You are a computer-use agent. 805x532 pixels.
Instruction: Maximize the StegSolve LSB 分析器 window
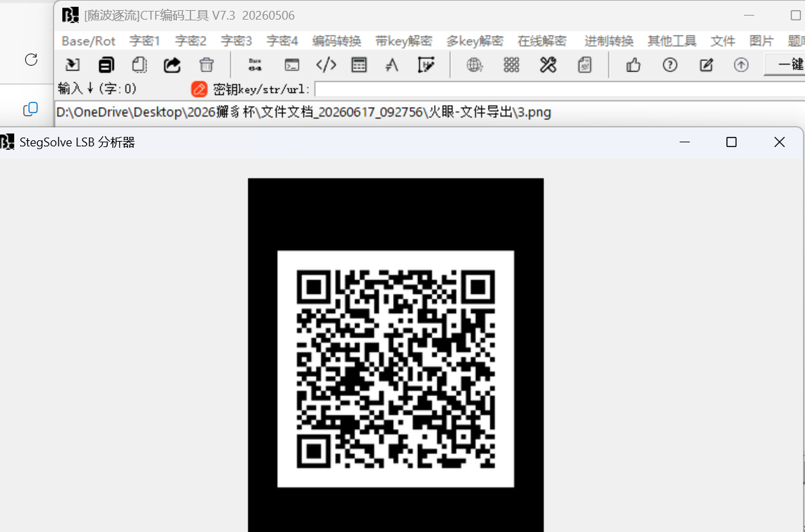tap(732, 142)
